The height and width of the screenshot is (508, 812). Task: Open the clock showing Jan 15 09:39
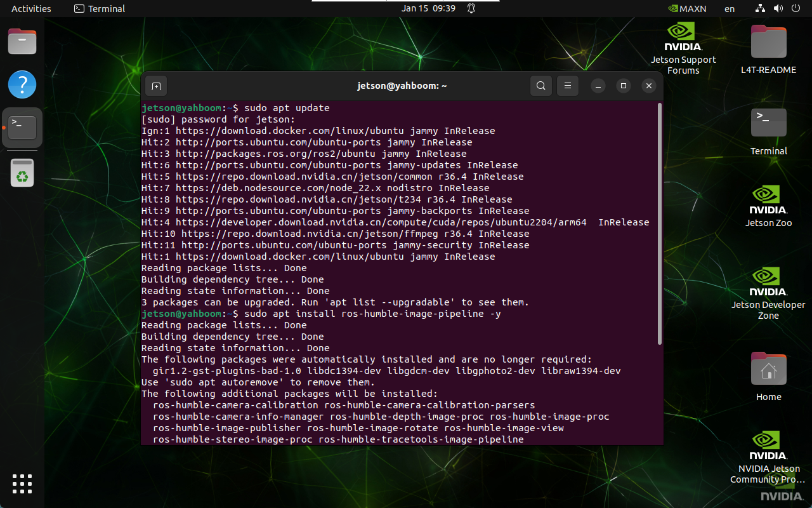pos(428,9)
